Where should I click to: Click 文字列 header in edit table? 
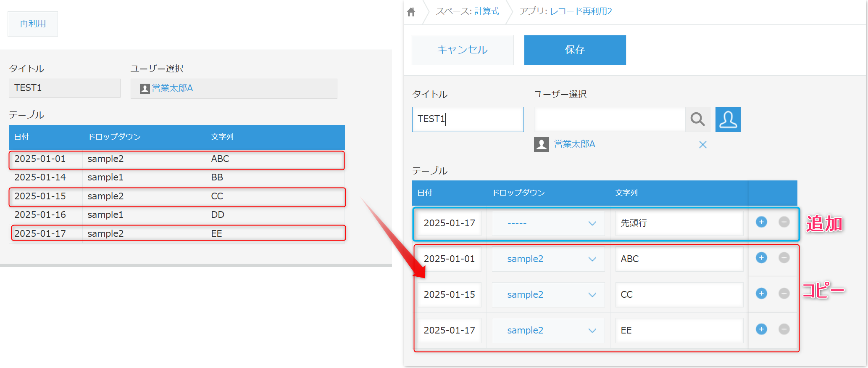626,193
